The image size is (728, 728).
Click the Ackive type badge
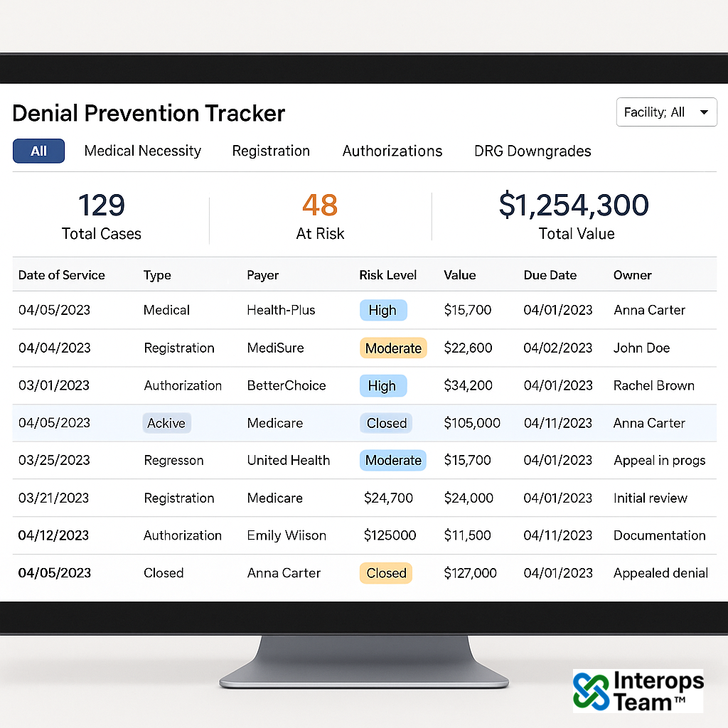[166, 423]
